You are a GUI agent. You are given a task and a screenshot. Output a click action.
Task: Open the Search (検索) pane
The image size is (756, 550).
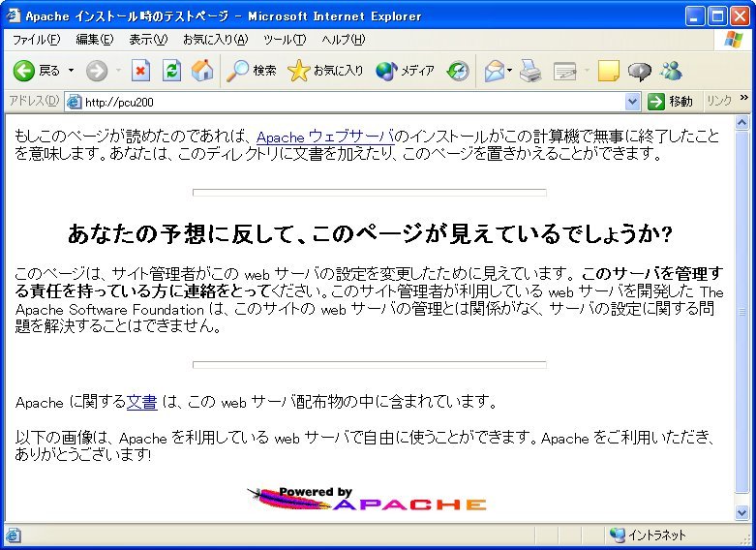pyautogui.click(x=252, y=72)
